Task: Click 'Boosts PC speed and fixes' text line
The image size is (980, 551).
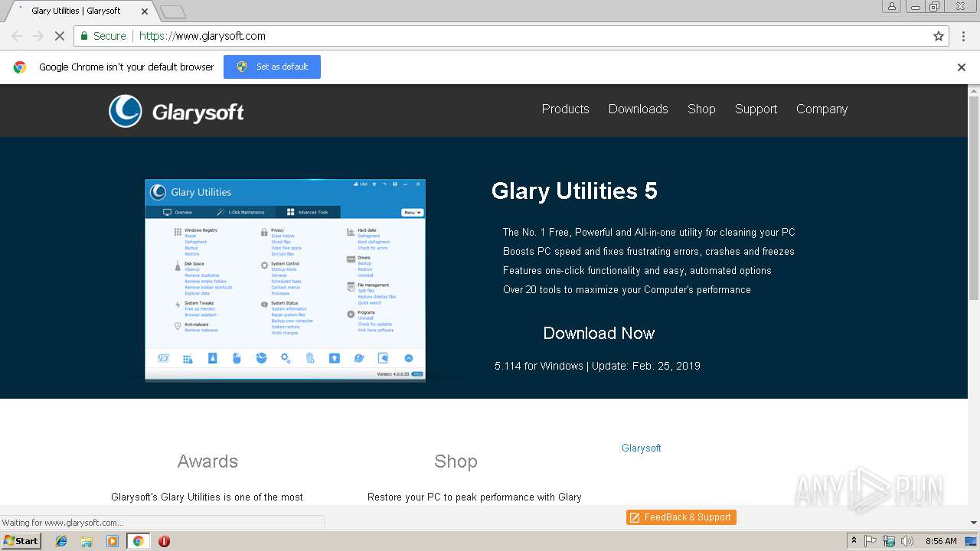Action: pyautogui.click(x=648, y=251)
